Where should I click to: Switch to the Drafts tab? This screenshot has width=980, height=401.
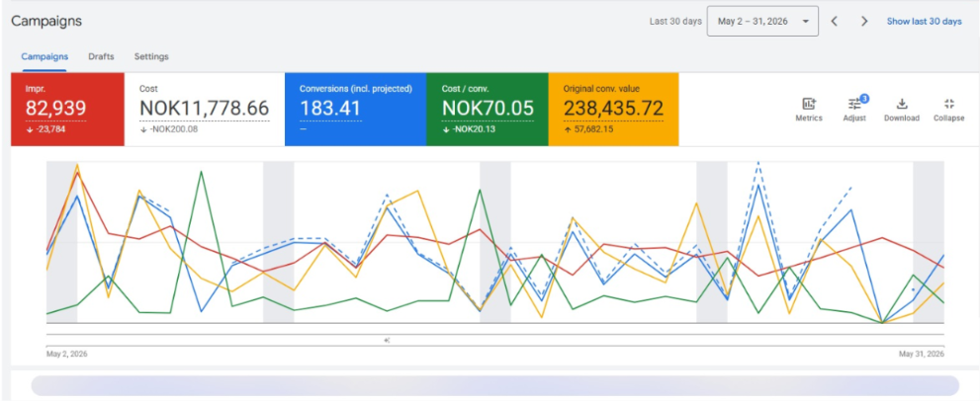(x=101, y=56)
